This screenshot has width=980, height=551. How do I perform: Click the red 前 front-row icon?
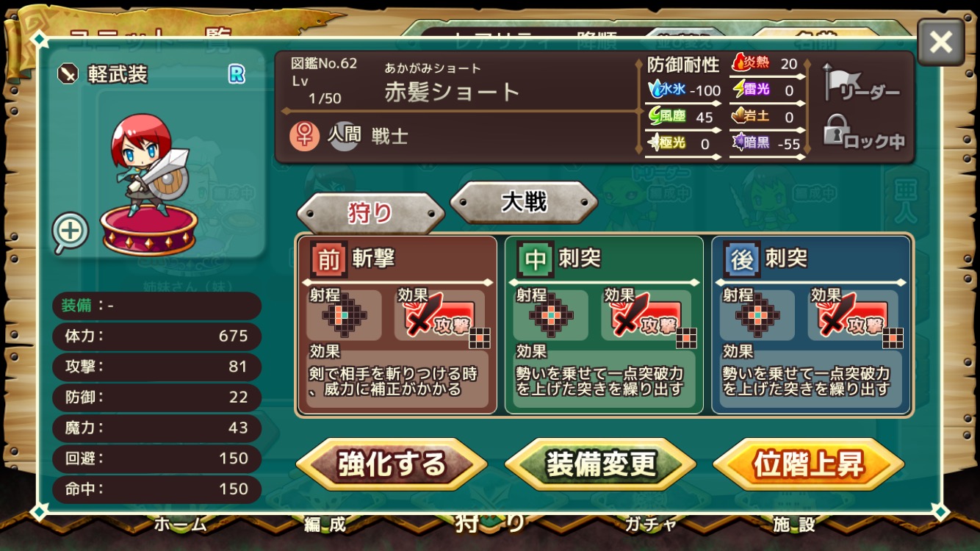328,259
